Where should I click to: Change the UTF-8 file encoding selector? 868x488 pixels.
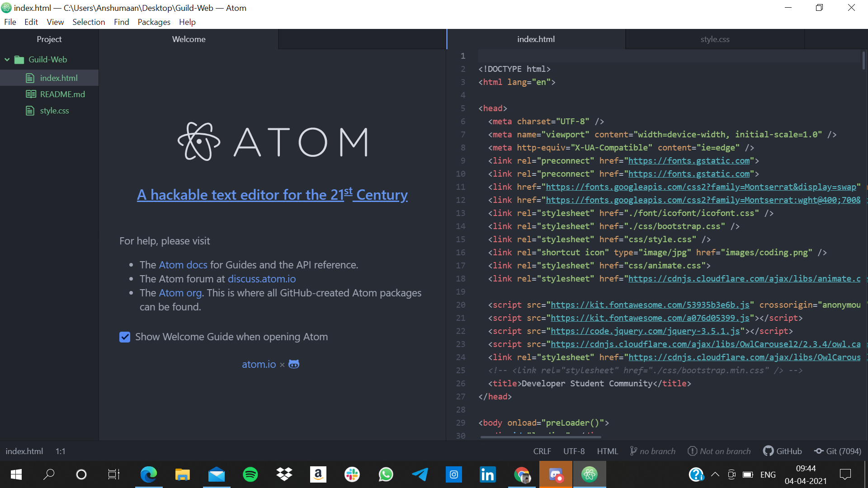point(574,451)
